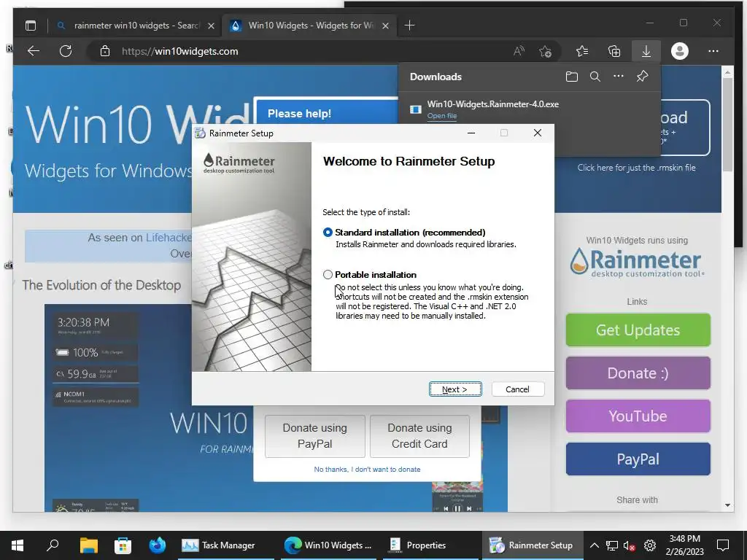Cancel the Rainmeter Setup wizard
Screen dimensions: 747x560
517,389
